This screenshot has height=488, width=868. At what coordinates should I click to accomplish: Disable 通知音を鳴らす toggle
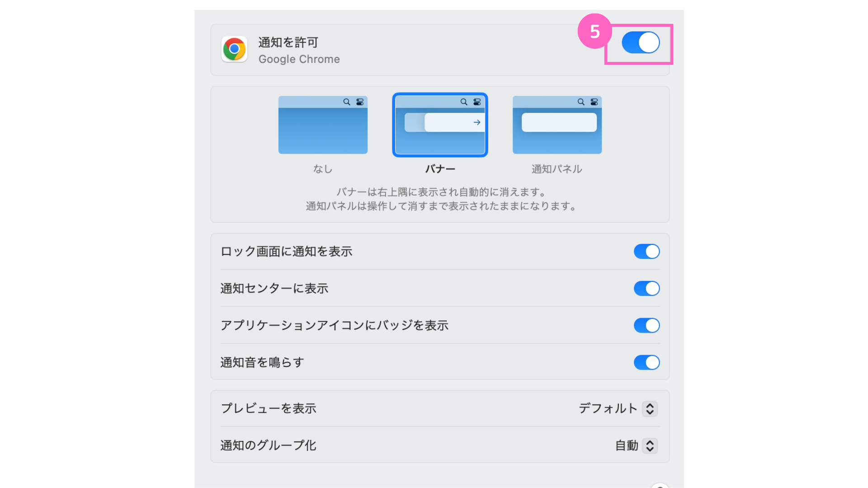(x=647, y=362)
